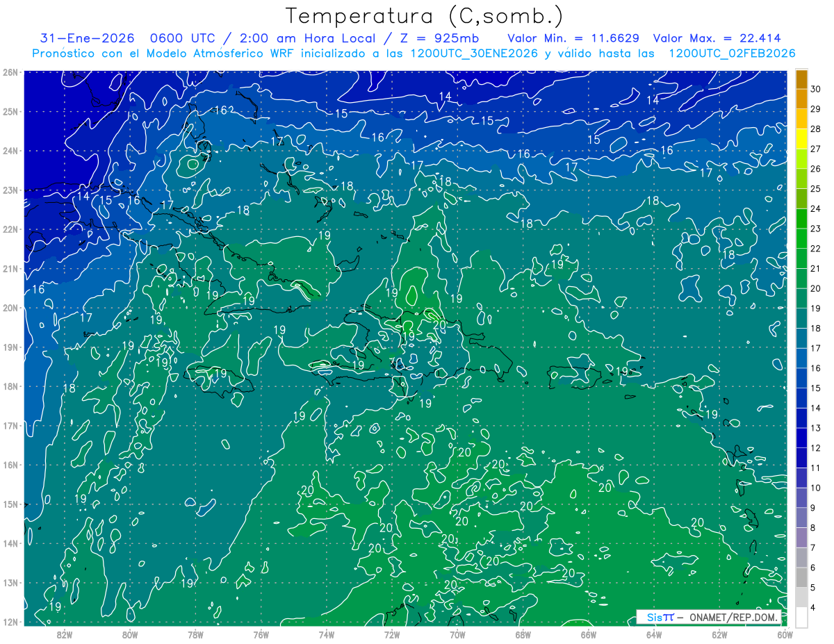Select the lime swatch between 26 and 27
The height and width of the screenshot is (644, 834).
point(801,158)
